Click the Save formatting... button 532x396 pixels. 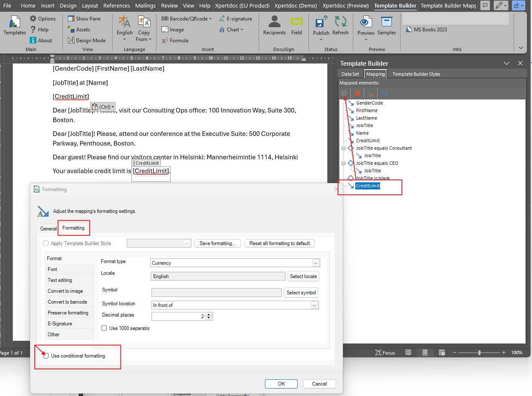218,243
